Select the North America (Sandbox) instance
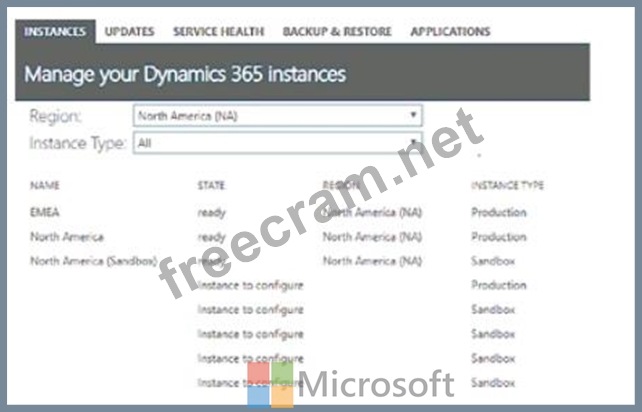642x412 pixels. coord(94,261)
